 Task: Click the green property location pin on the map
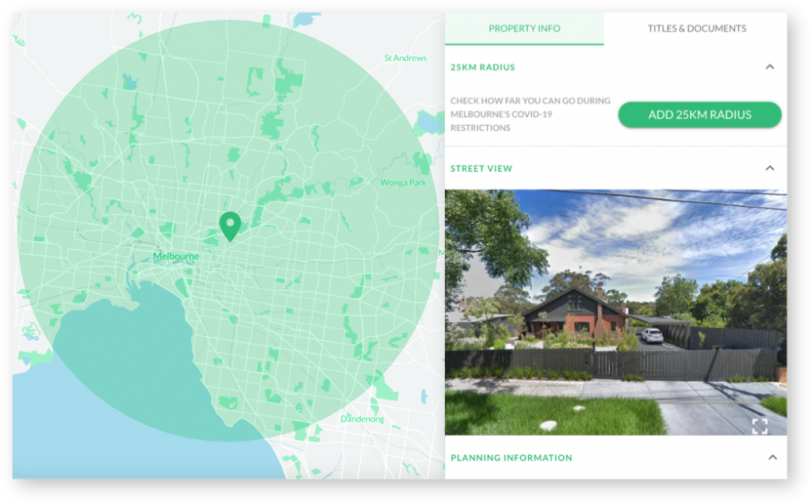[230, 226]
